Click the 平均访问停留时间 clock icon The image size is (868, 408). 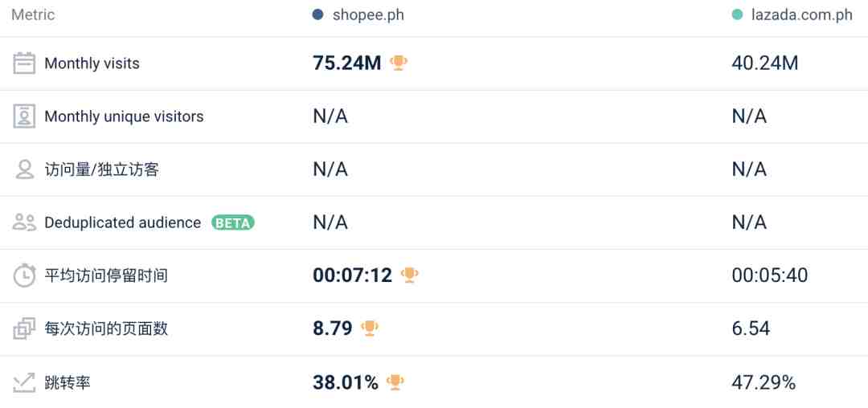pos(24,275)
